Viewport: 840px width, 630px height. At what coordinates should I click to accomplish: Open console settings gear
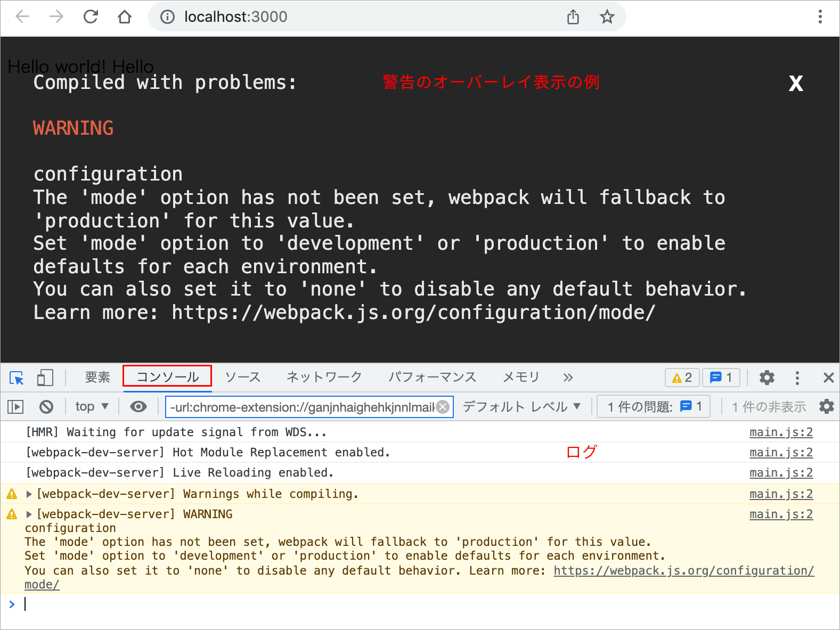tap(827, 406)
